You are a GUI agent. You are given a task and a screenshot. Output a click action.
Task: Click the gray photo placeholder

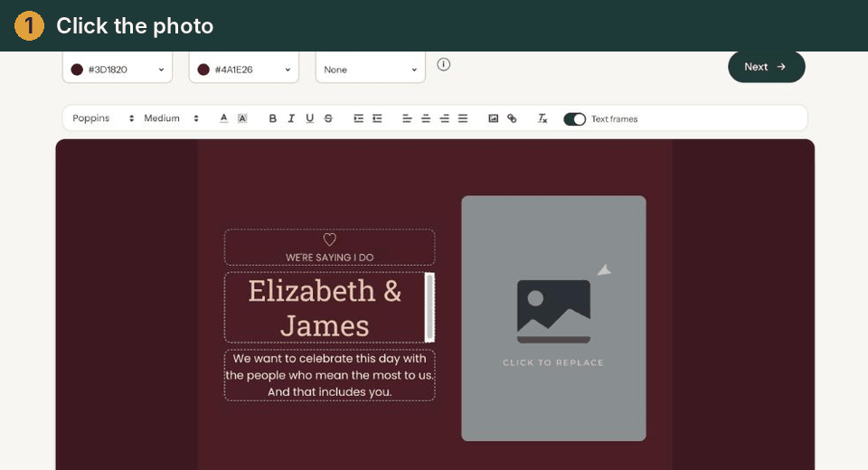pyautogui.click(x=553, y=318)
